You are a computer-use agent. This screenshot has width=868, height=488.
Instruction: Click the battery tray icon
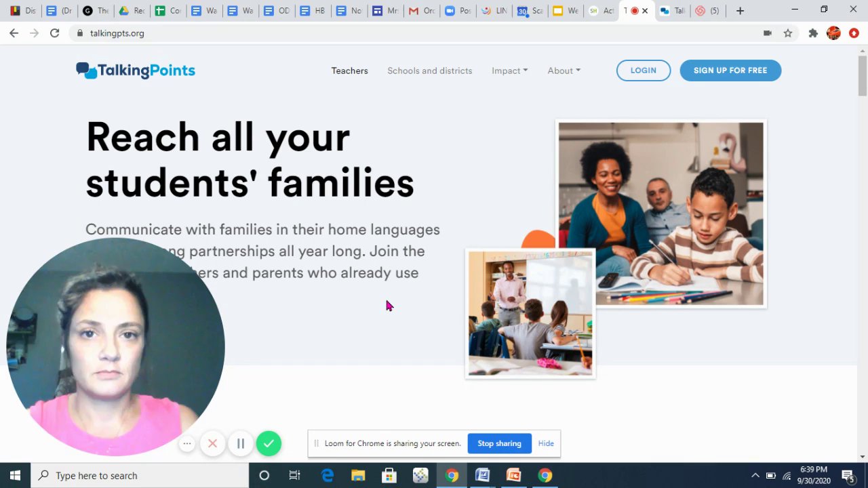[x=771, y=475]
